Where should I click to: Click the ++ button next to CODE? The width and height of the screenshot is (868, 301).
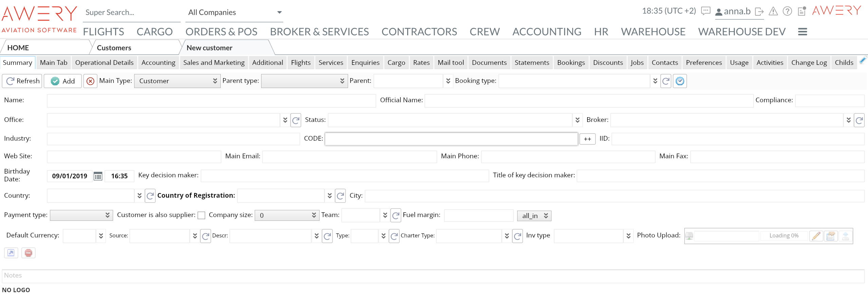tap(587, 139)
